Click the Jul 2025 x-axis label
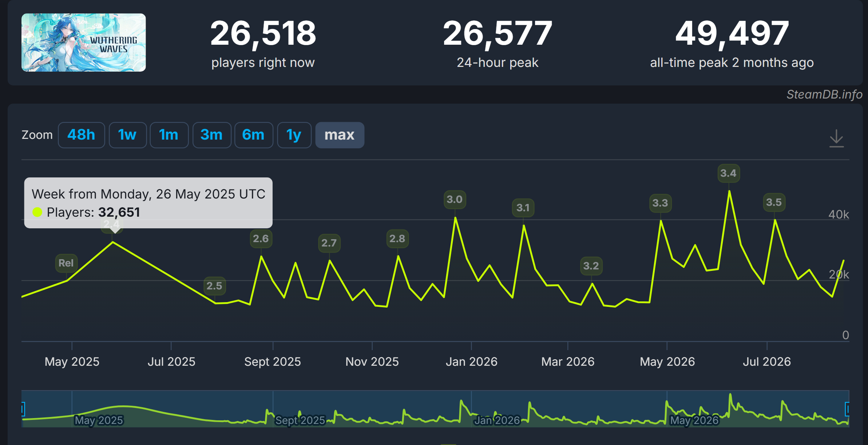The width and height of the screenshot is (868, 445). coord(171,362)
